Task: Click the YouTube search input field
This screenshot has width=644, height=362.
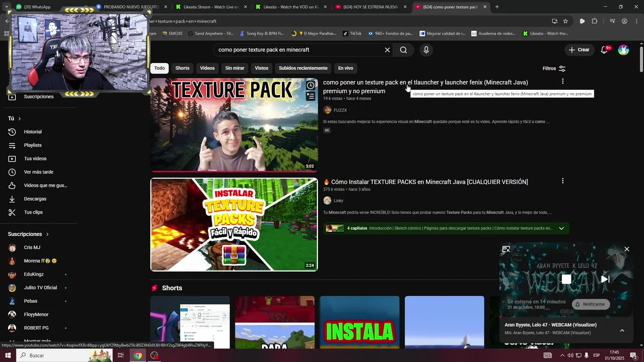Action: point(299,50)
